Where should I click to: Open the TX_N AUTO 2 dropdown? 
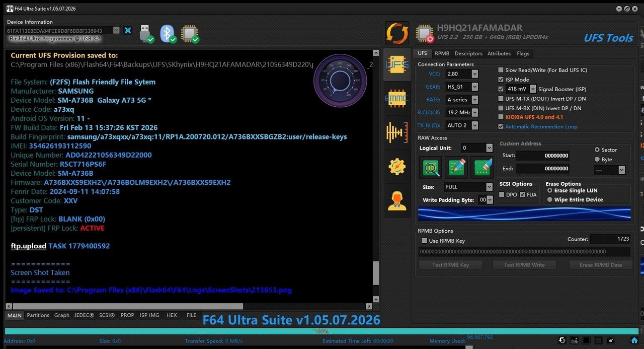tap(462, 125)
